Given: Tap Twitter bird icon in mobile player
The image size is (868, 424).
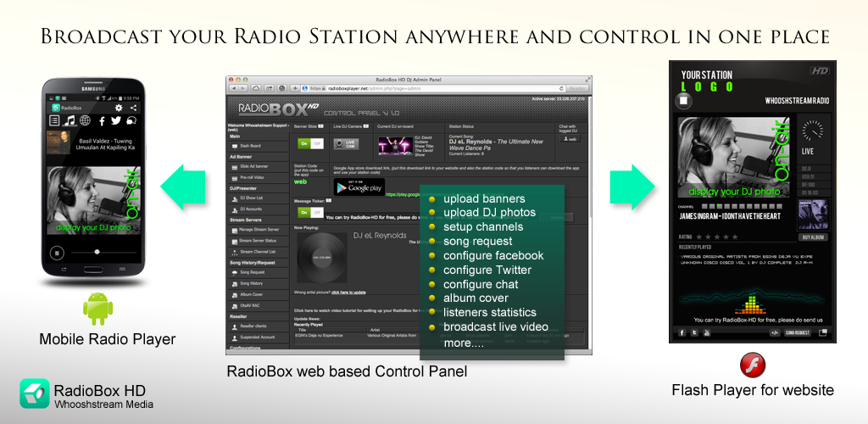Looking at the screenshot, I should point(115,120).
